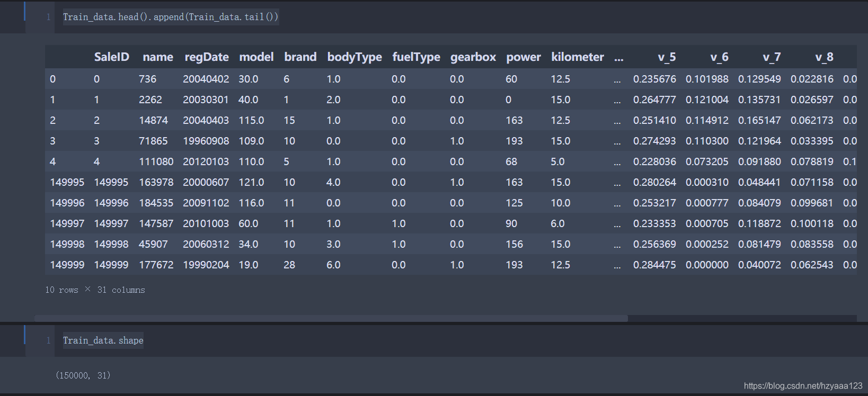Click the regDate cell 20091102
Image resolution: width=868 pixels, height=396 pixels.
(206, 203)
